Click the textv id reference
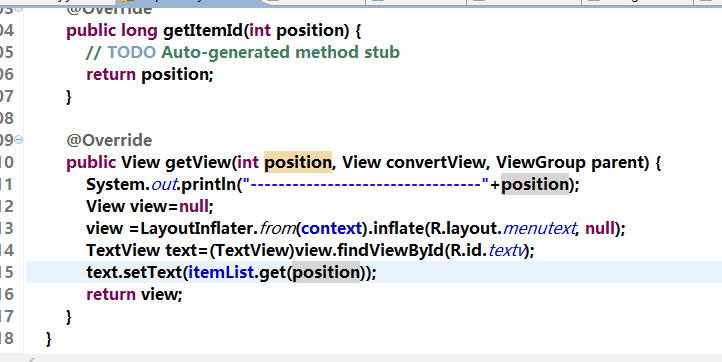The width and height of the screenshot is (722, 362). tap(506, 251)
